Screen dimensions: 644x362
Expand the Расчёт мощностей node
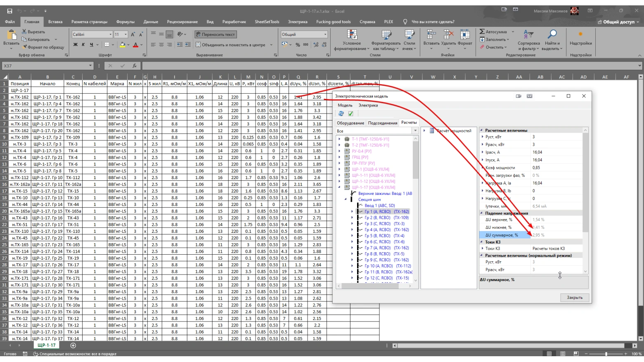click(x=424, y=131)
